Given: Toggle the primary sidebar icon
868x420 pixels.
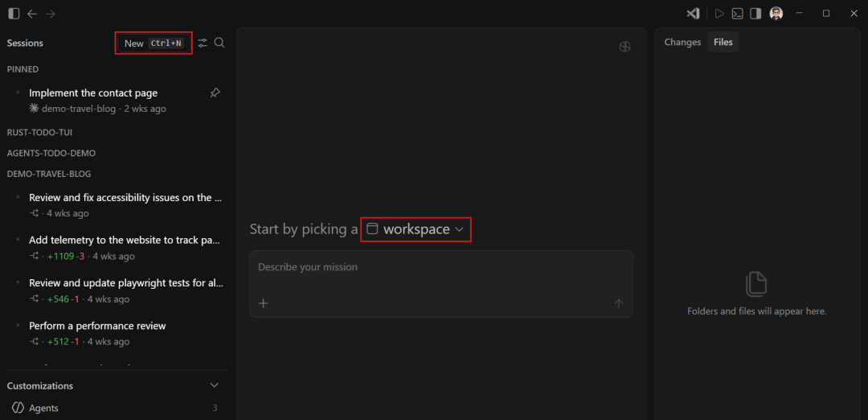Looking at the screenshot, I should (x=14, y=14).
